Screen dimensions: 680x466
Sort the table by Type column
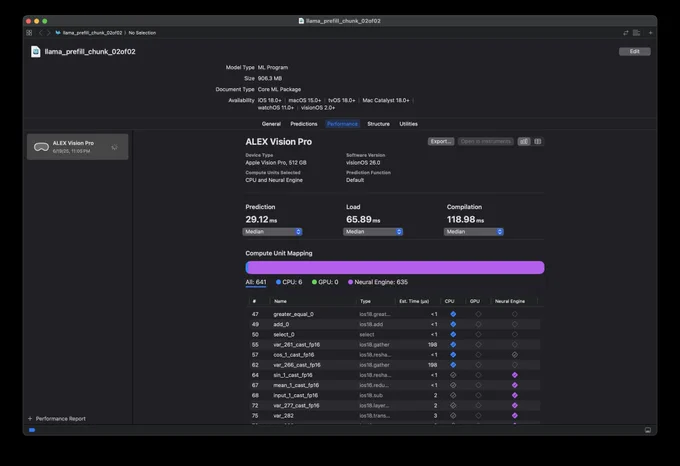[365, 301]
